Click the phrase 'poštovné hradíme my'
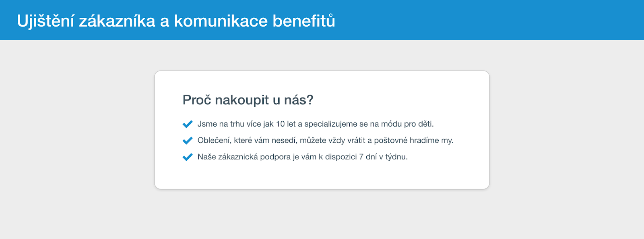Viewport: 644px width, 239px height. click(x=414, y=141)
